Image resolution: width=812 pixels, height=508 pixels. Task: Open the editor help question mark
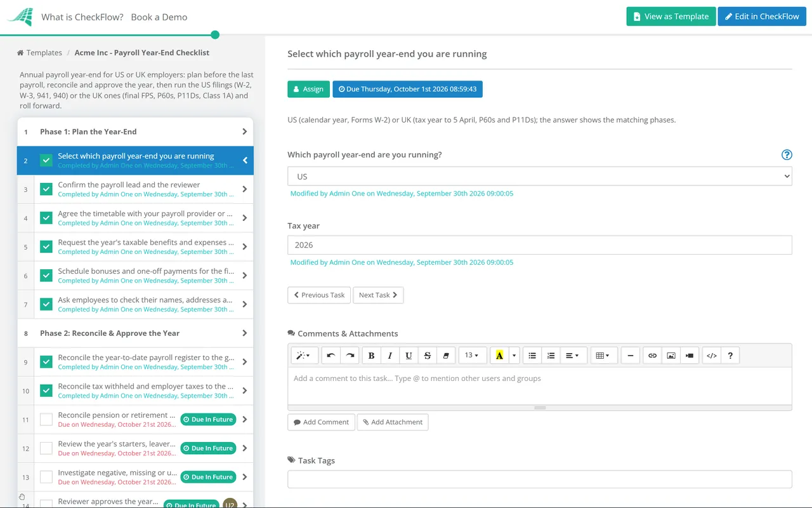(731, 356)
